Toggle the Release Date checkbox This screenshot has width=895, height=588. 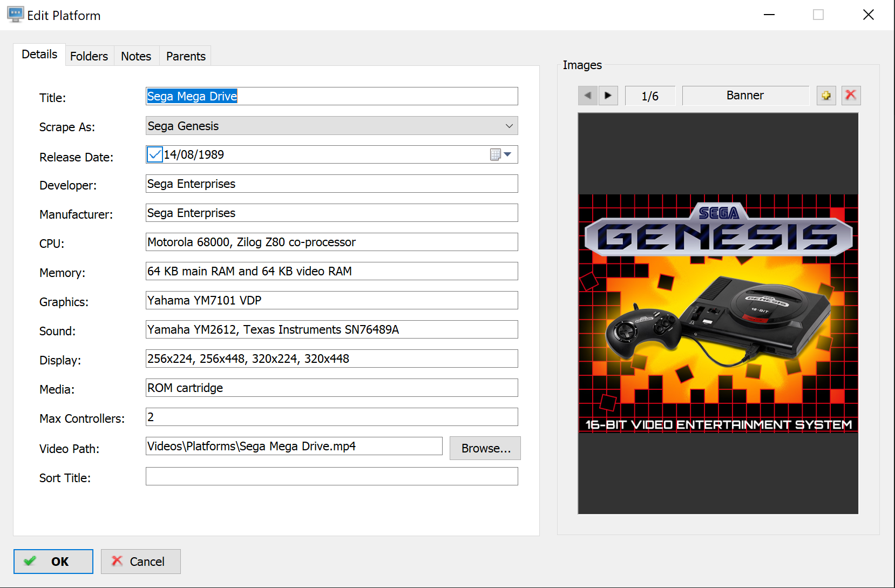154,154
